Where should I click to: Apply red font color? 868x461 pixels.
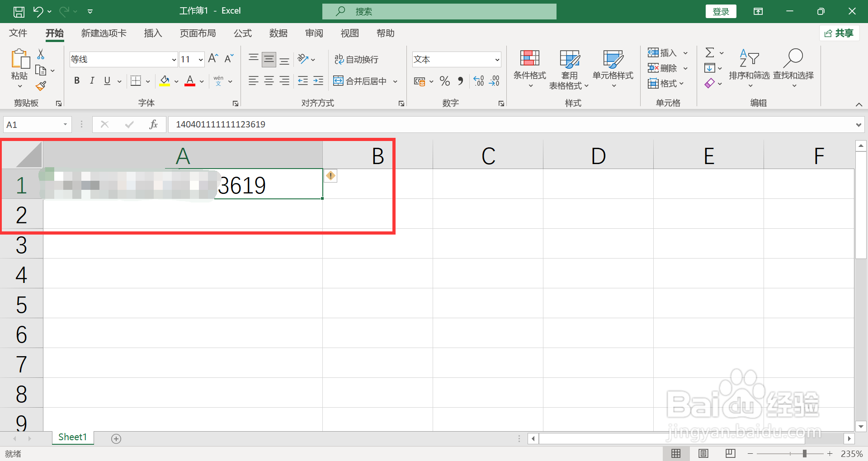pos(190,81)
